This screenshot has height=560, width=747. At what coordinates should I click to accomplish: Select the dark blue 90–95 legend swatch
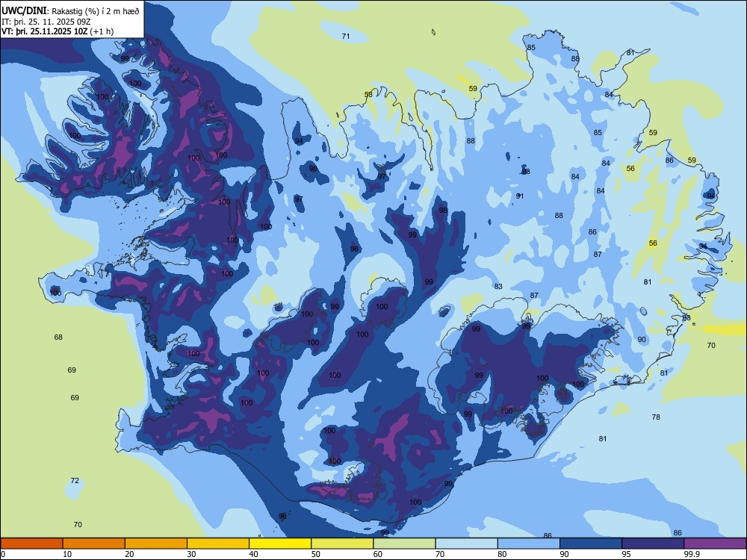(x=591, y=544)
